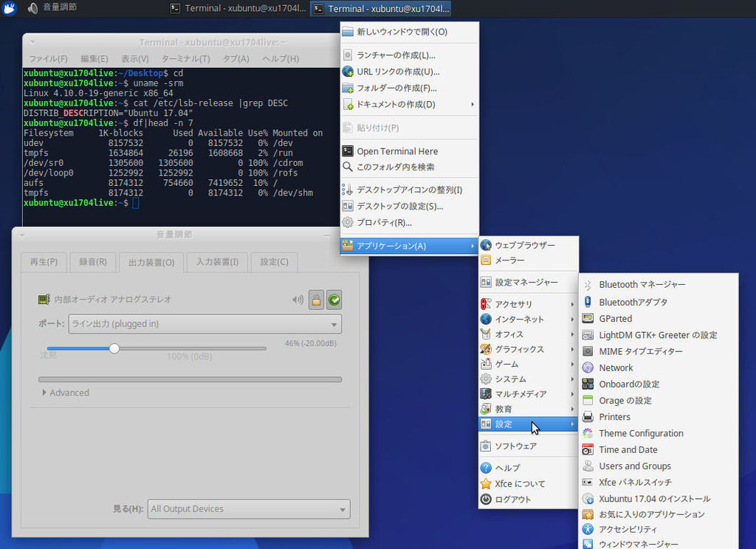This screenshot has height=549, width=756.
Task: Switch to the 設定(C) tab in the volume window
Action: pyautogui.click(x=274, y=262)
